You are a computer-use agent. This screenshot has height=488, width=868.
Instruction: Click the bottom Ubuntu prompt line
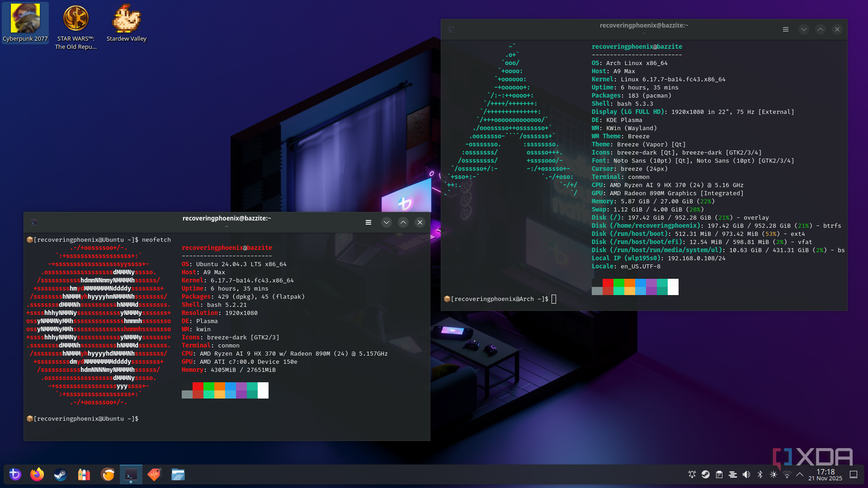[x=83, y=419]
